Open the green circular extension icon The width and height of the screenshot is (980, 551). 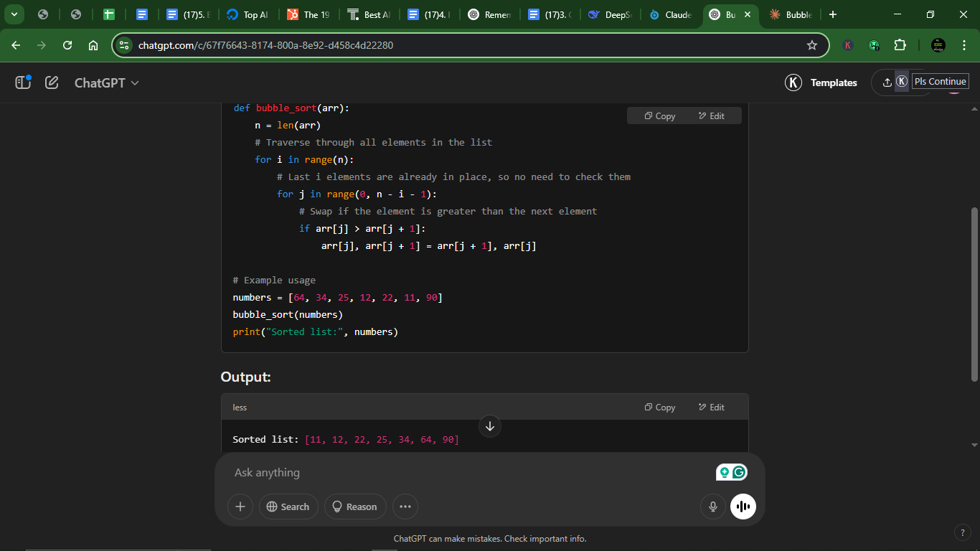point(874,45)
